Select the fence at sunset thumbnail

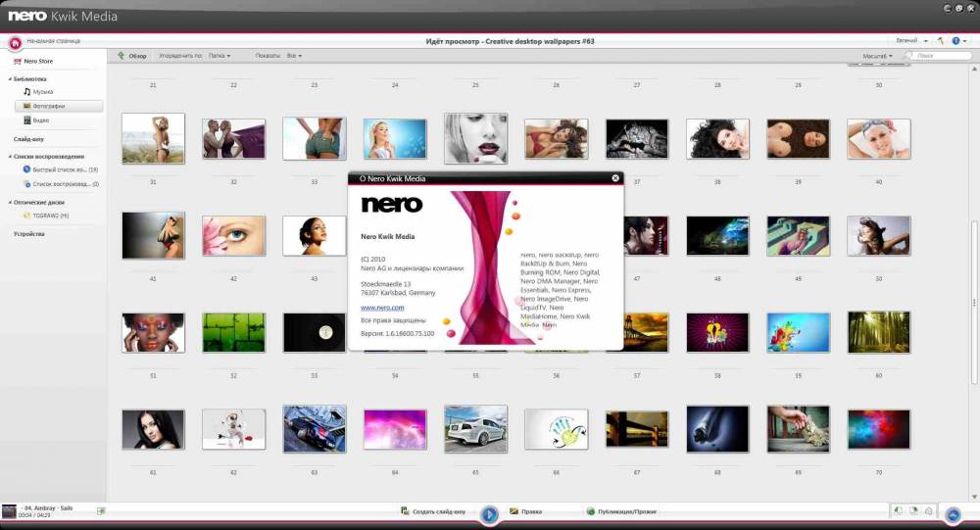(x=637, y=429)
